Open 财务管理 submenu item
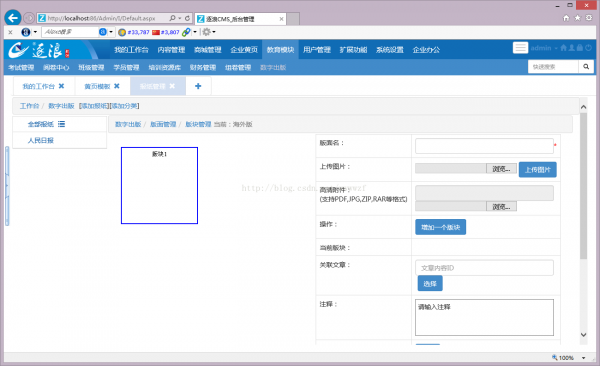Image resolution: width=600 pixels, height=366 pixels. click(203, 68)
